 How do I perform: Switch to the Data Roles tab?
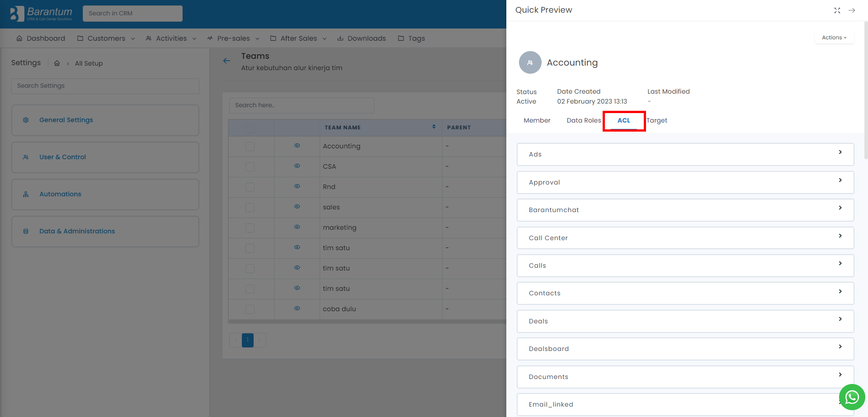point(584,120)
